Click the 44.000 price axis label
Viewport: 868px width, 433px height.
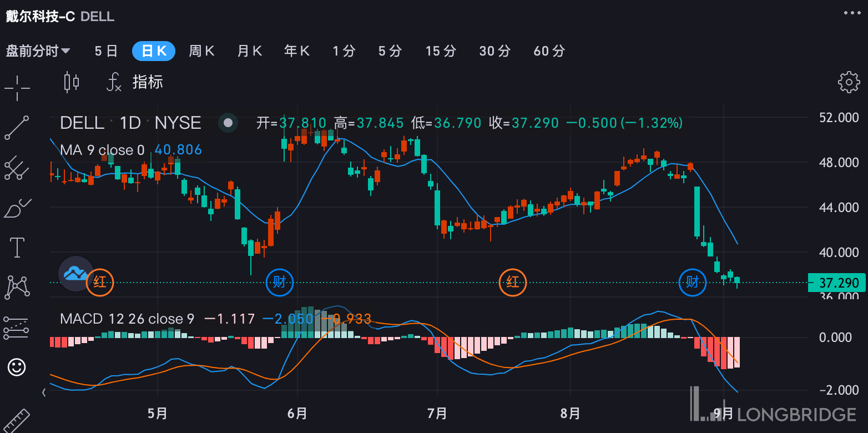pyautogui.click(x=839, y=208)
